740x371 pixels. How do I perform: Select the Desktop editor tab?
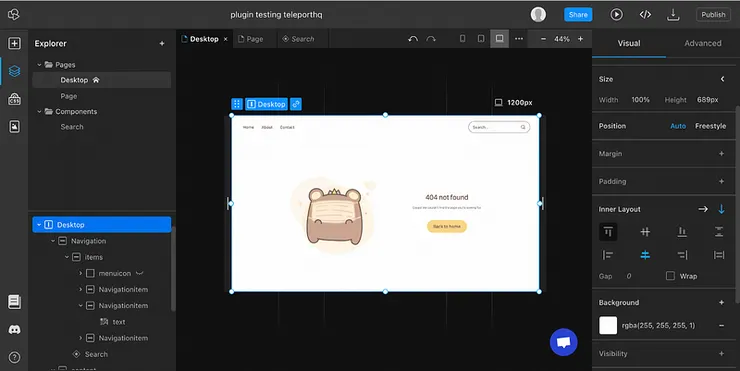(204, 39)
